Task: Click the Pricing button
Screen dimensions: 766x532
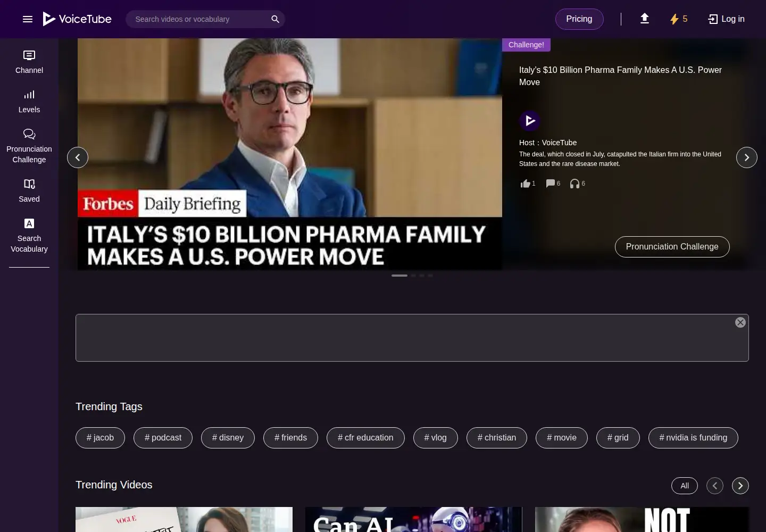Action: pyautogui.click(x=579, y=19)
